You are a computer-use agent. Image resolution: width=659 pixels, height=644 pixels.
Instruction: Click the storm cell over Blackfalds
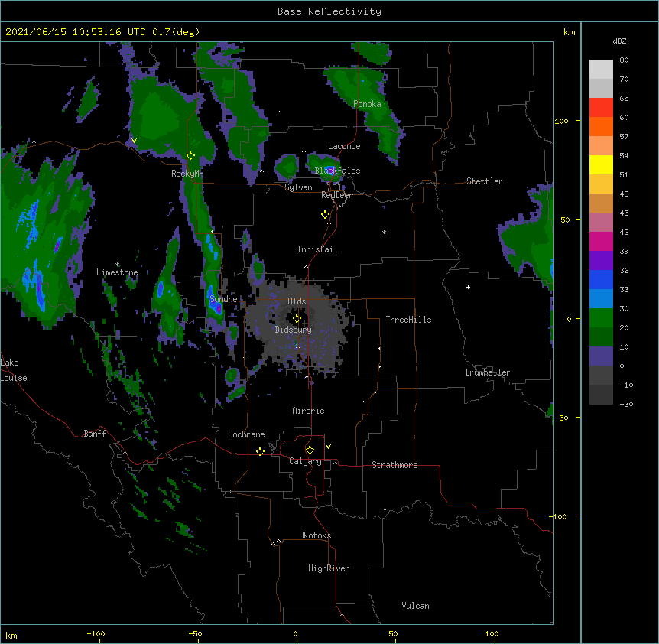coord(323,167)
